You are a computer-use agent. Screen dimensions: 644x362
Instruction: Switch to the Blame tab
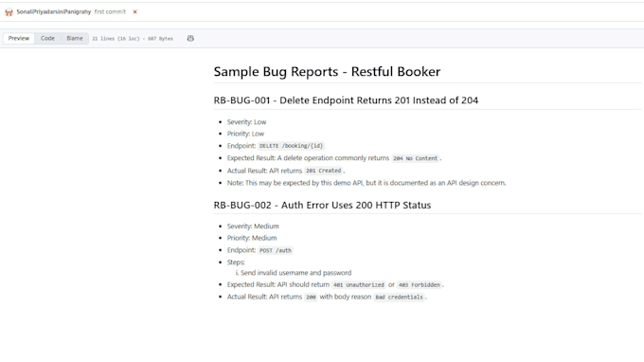(x=75, y=38)
